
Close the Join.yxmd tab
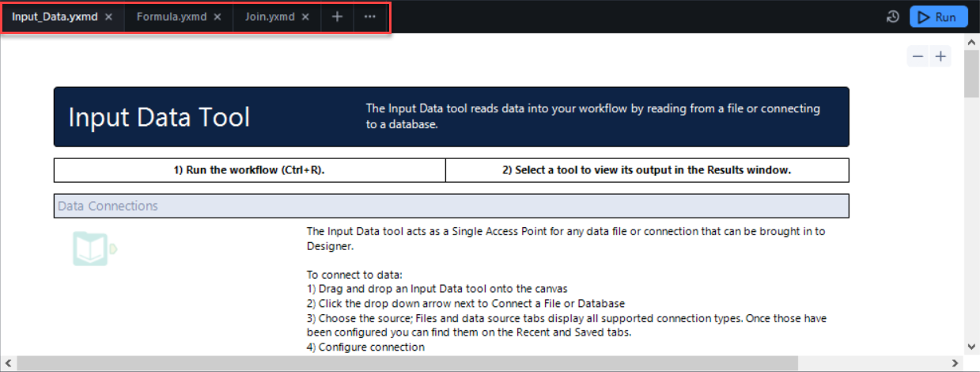pyautogui.click(x=307, y=17)
